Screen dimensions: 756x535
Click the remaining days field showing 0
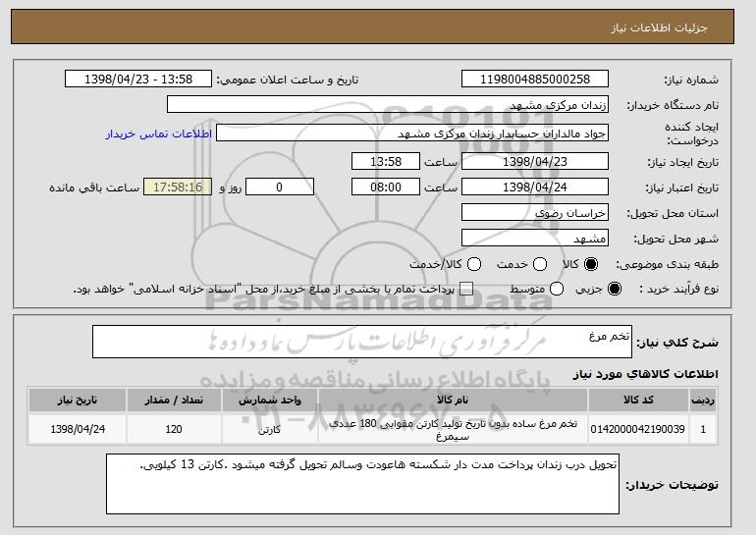point(280,187)
